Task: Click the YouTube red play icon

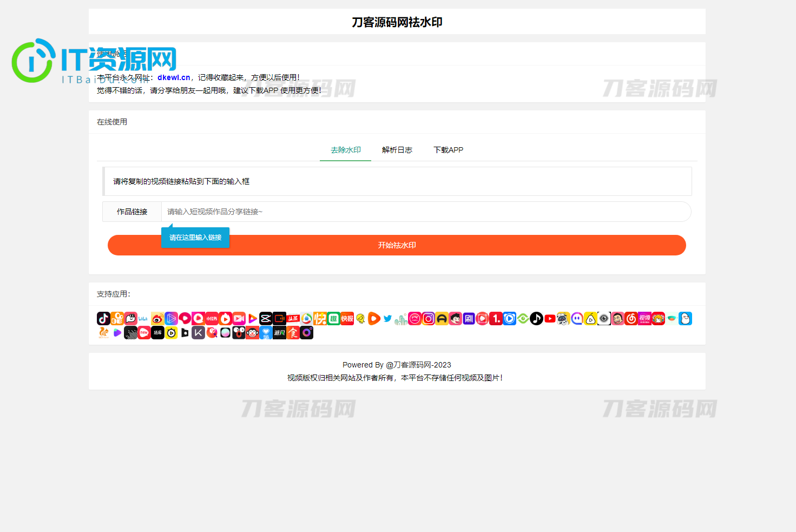Action: pyautogui.click(x=550, y=318)
